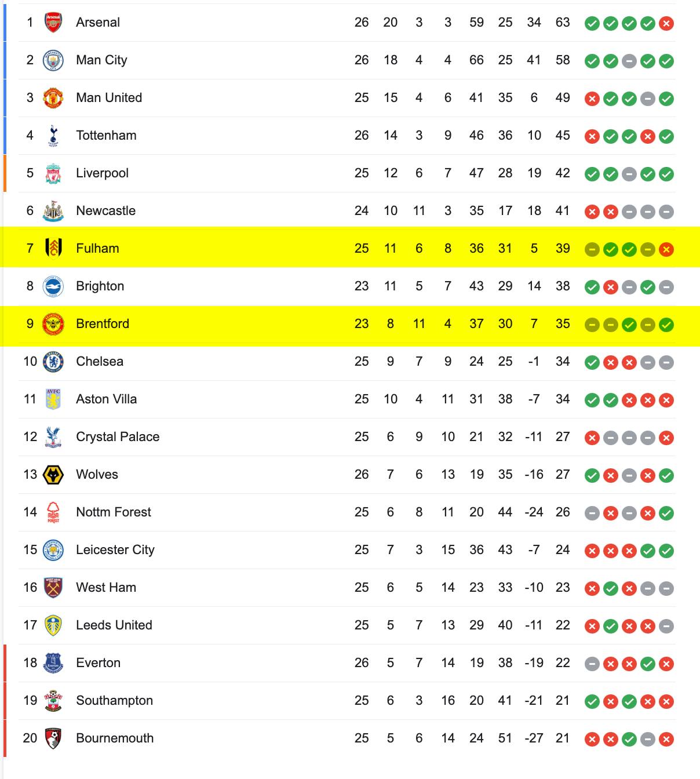Click Newcastle's most recent grey draw indicator
The width and height of the screenshot is (700, 779).
pyautogui.click(x=666, y=212)
